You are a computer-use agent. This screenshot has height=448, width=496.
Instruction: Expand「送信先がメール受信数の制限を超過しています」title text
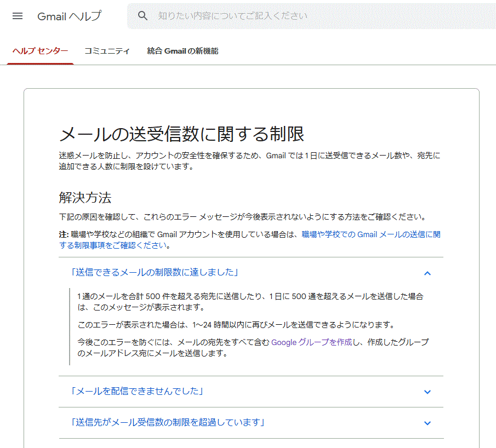[x=168, y=422]
